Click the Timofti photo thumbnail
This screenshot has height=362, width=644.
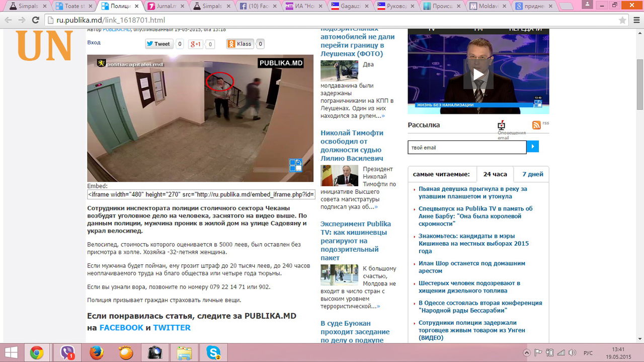(x=339, y=175)
